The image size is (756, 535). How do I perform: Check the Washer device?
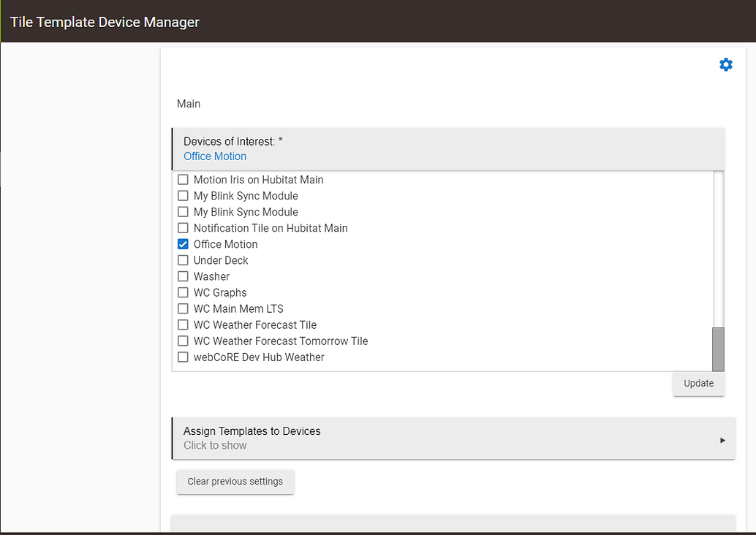point(182,276)
